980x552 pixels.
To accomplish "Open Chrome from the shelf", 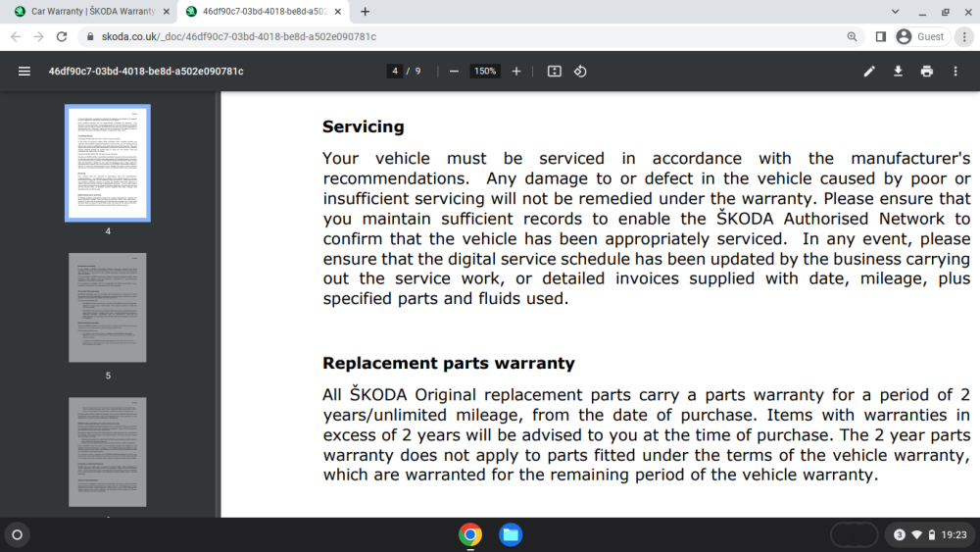I will (x=470, y=534).
